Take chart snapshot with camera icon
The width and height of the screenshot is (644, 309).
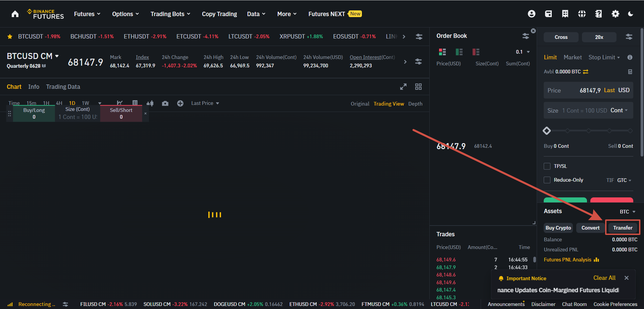(165, 103)
